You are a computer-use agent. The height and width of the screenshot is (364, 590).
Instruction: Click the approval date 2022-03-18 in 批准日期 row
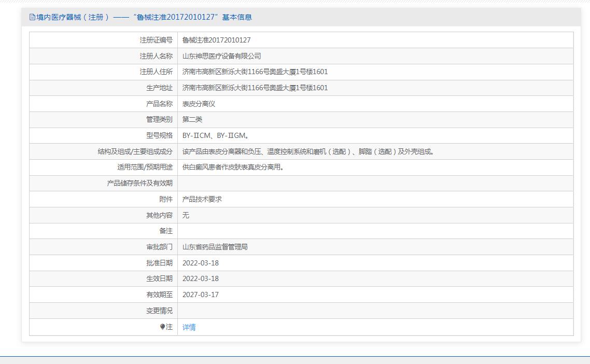click(201, 263)
